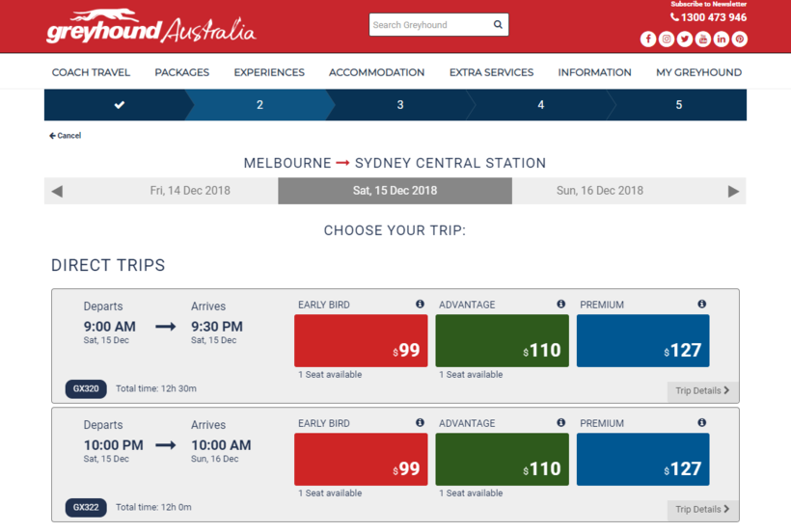Open Greyhound's YouTube channel

point(703,40)
